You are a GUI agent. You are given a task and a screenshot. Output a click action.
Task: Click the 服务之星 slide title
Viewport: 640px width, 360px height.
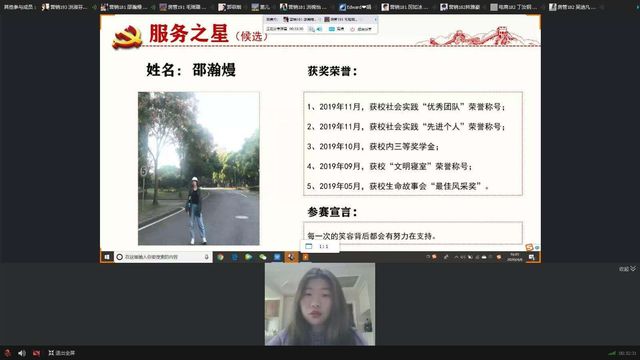[x=189, y=33]
